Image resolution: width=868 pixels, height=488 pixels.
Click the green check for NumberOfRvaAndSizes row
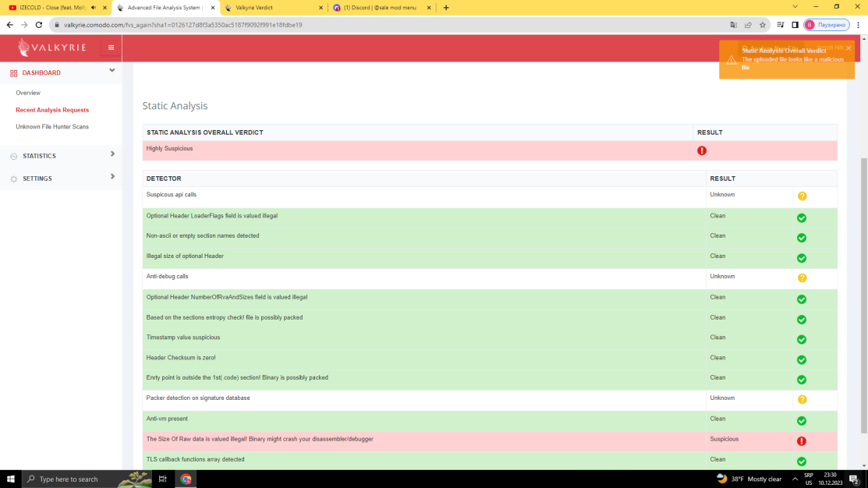(x=802, y=299)
